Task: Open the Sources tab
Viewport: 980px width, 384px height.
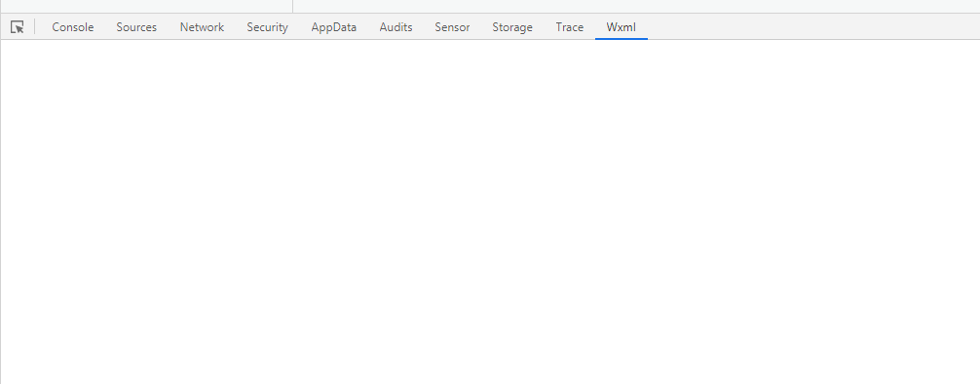Action: coord(136,27)
